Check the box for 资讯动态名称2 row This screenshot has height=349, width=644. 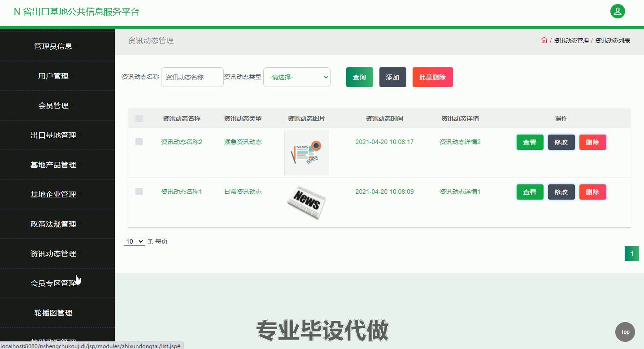tap(139, 142)
